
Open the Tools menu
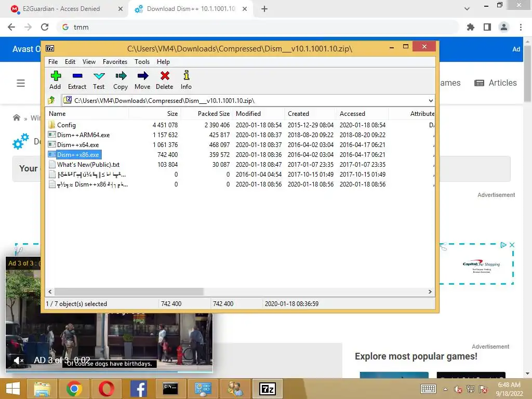tap(142, 62)
